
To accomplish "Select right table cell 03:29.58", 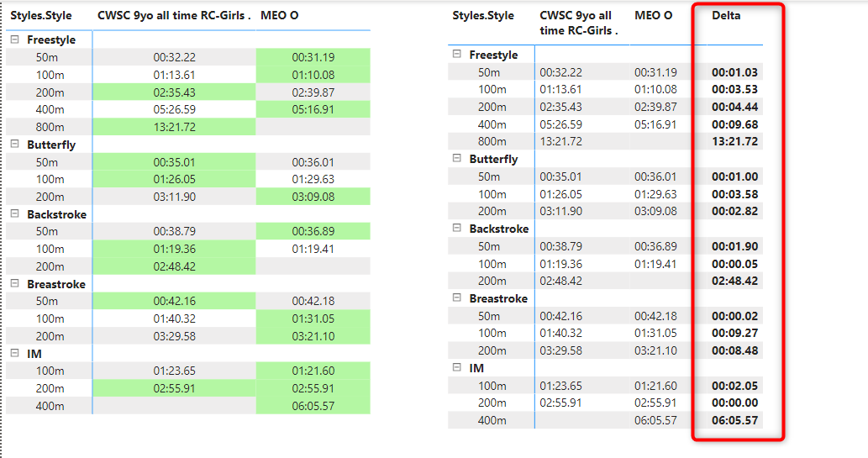I will point(560,350).
